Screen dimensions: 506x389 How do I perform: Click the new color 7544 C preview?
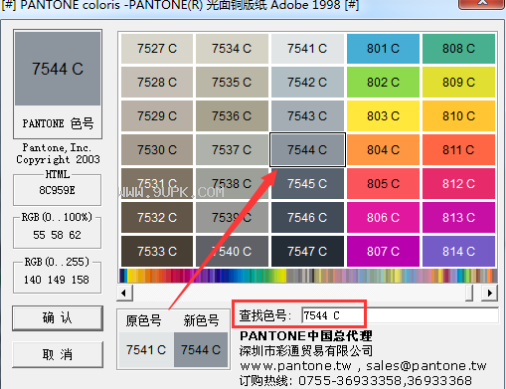tap(201, 350)
